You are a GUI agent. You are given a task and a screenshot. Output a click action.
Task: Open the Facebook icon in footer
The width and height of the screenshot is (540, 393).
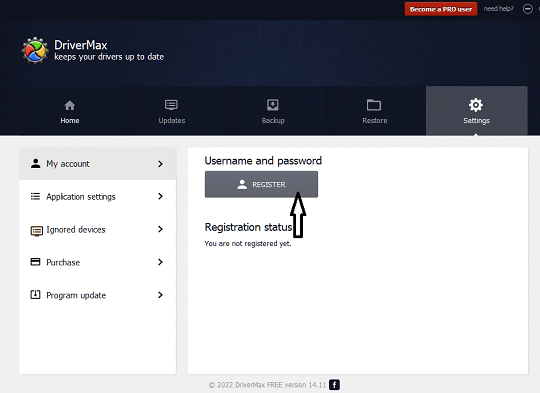pyautogui.click(x=334, y=385)
